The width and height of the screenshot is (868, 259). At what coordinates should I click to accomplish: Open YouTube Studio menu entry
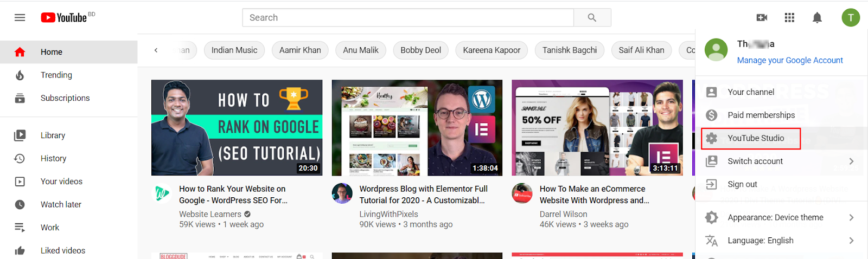click(781, 138)
